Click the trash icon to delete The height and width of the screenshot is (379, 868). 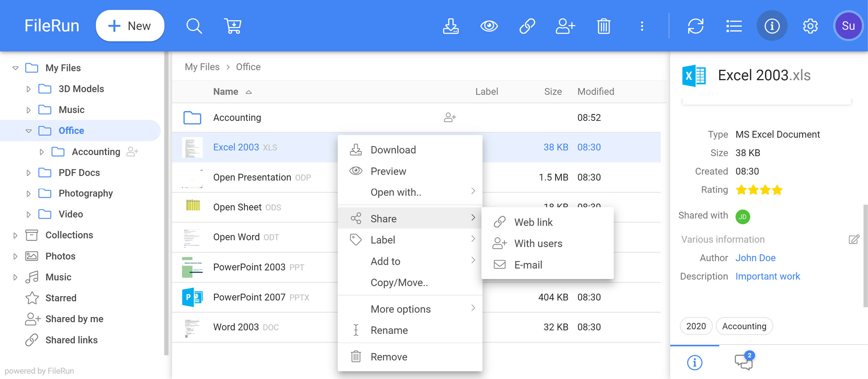(603, 26)
